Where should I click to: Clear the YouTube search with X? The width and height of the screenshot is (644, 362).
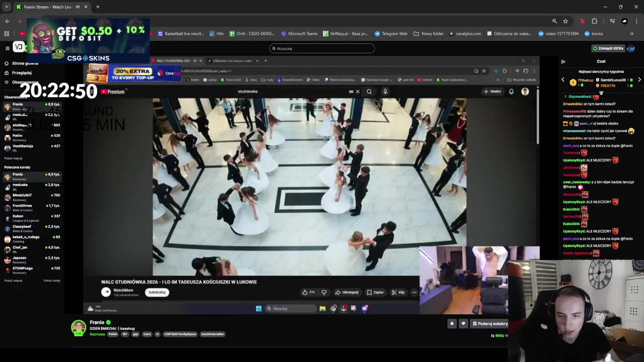[358, 92]
